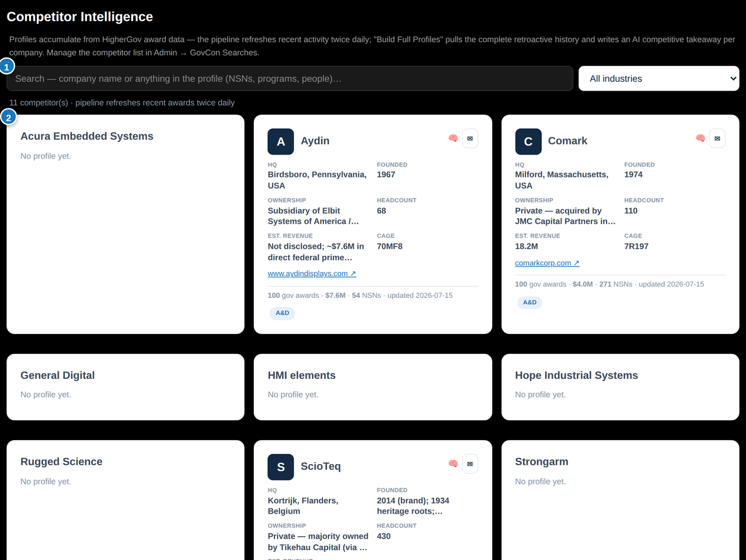Click the 11 competitor(s) status line

(x=122, y=102)
